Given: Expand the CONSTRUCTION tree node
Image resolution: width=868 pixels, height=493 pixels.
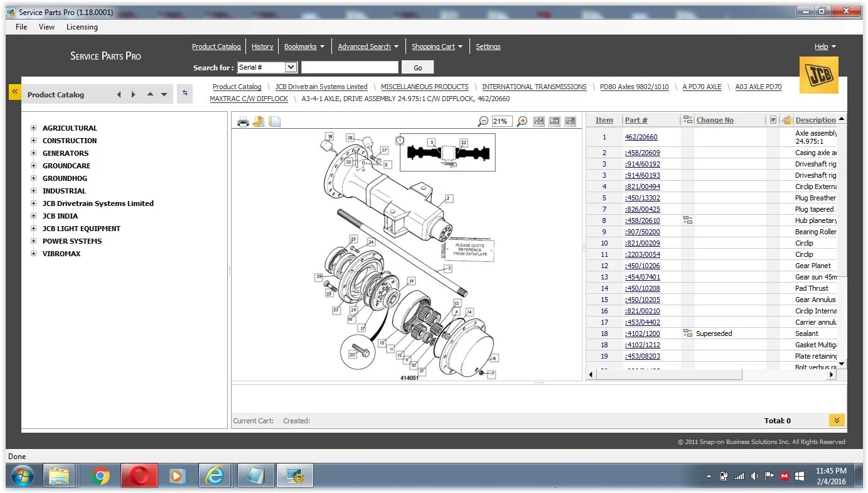Looking at the screenshot, I should point(33,141).
